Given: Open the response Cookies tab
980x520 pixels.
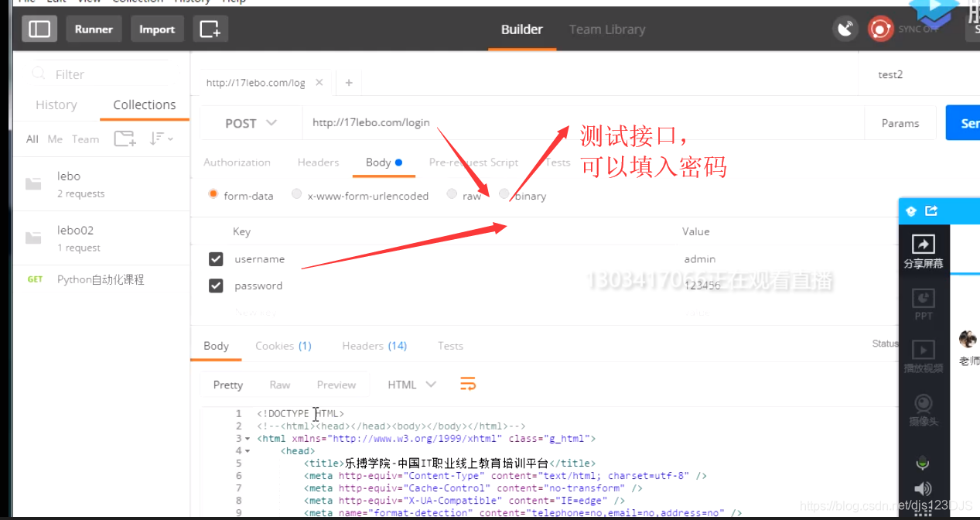Looking at the screenshot, I should (x=283, y=346).
